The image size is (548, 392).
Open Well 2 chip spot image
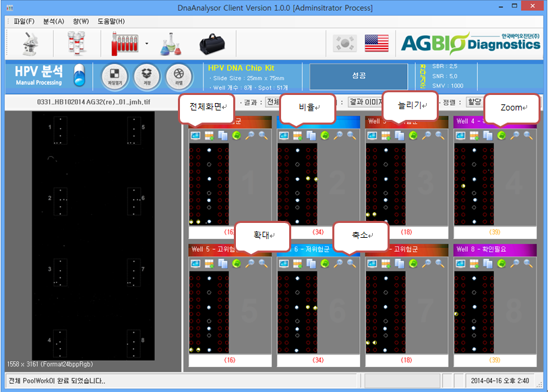coord(297,184)
